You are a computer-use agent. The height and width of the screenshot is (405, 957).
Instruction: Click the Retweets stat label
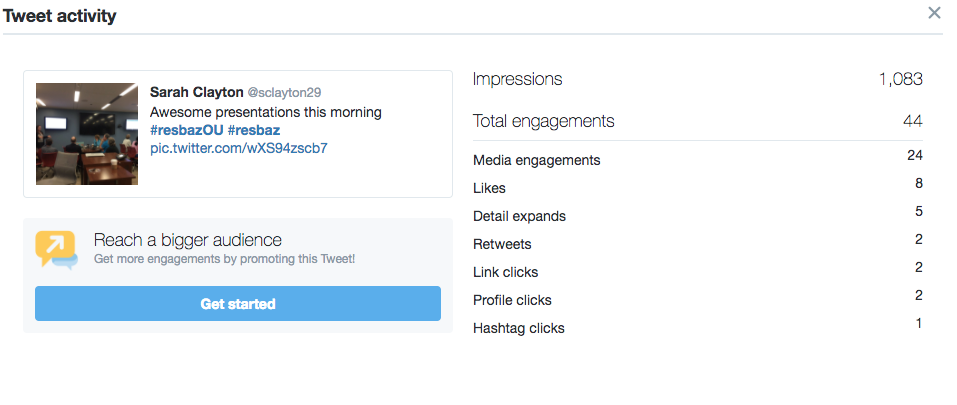pyautogui.click(x=502, y=244)
